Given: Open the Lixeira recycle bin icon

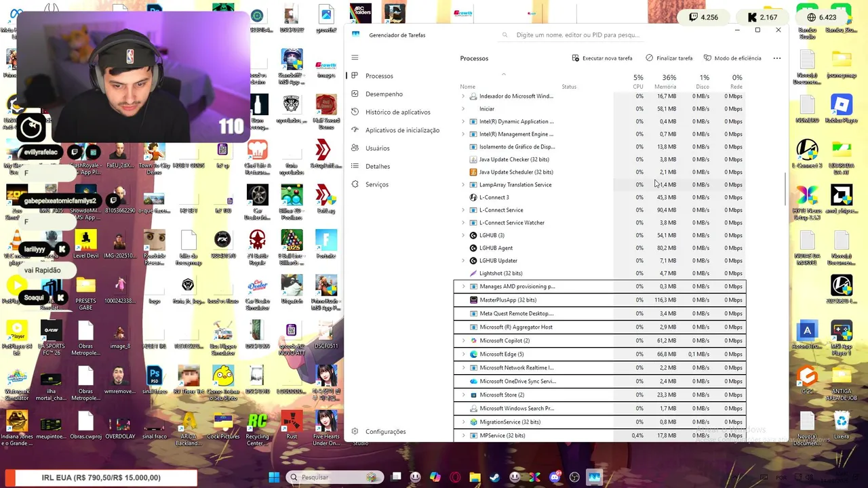Looking at the screenshot, I should (842, 426).
